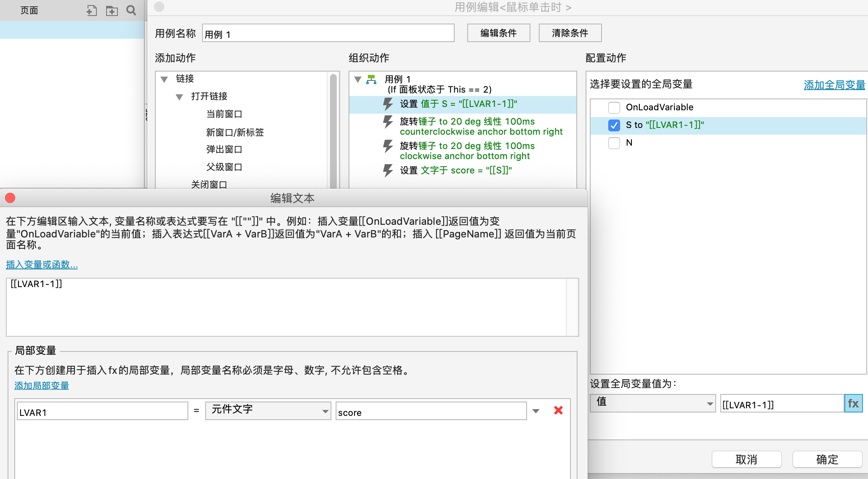
Task: Click the fx button beside the value field
Action: click(x=853, y=404)
